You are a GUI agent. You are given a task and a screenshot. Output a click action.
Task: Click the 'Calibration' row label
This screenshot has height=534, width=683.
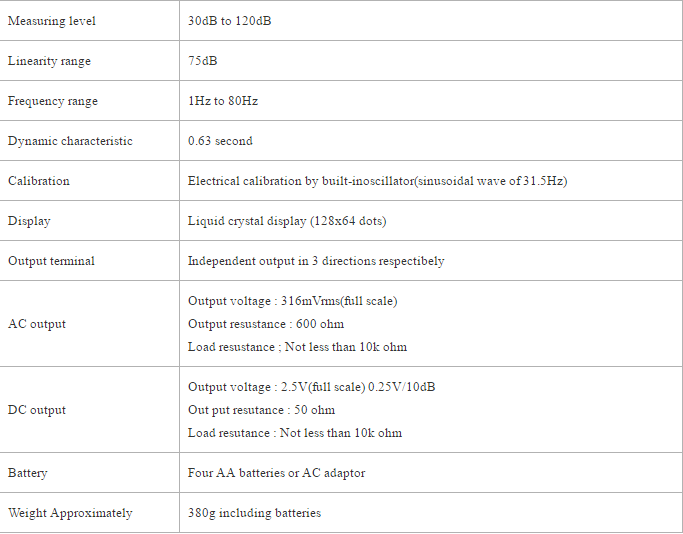[39, 181]
